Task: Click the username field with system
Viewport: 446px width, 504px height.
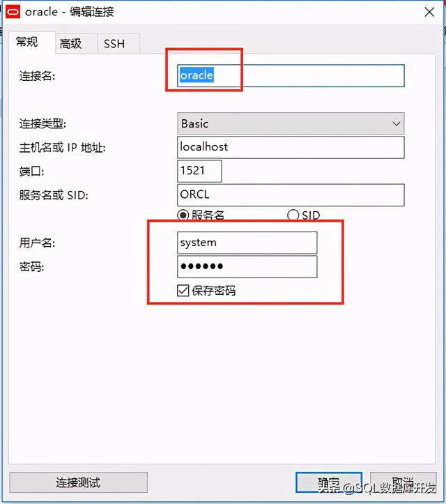Action: (x=247, y=243)
